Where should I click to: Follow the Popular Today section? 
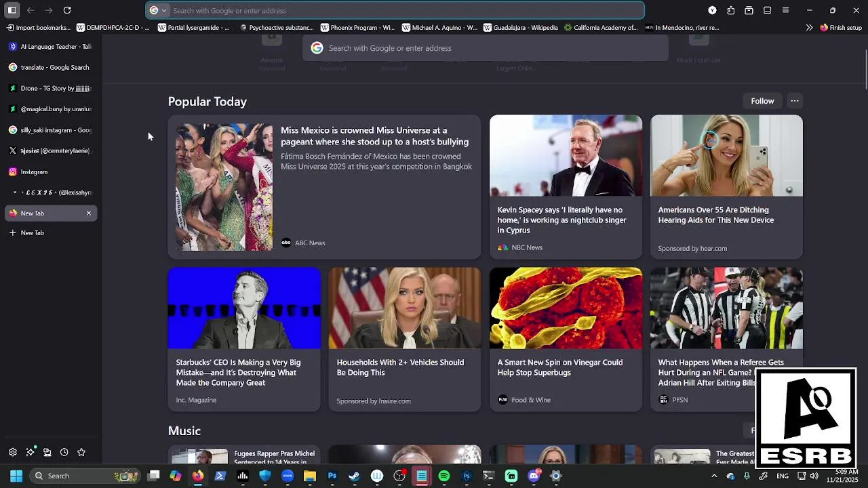coord(762,101)
